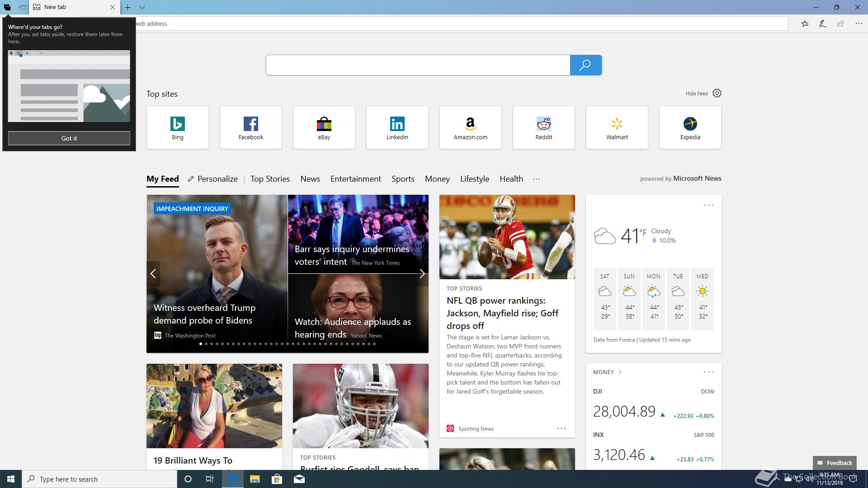Open weather card options ellipsis
This screenshot has width=868, height=488.
(709, 205)
